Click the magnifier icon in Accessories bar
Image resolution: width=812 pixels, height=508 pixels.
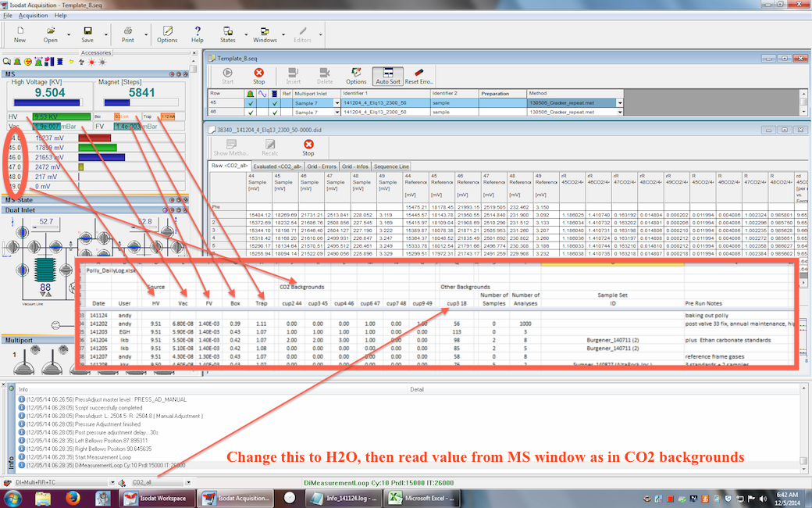[7, 62]
